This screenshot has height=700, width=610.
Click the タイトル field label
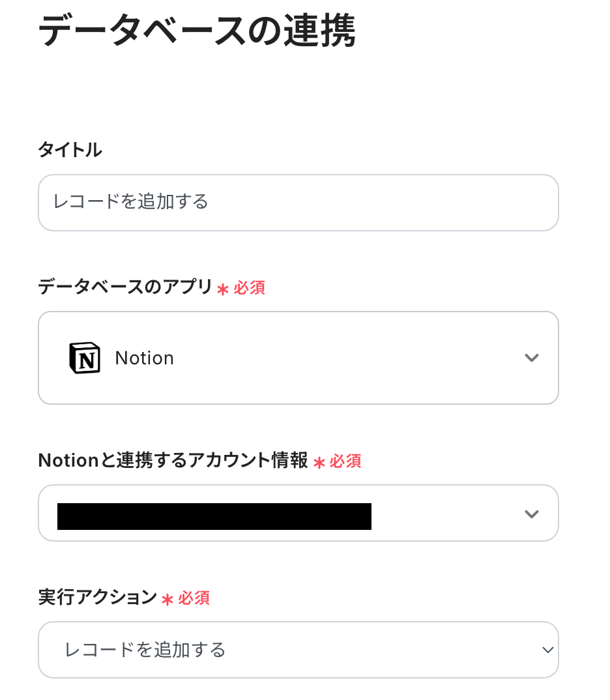pyautogui.click(x=70, y=150)
